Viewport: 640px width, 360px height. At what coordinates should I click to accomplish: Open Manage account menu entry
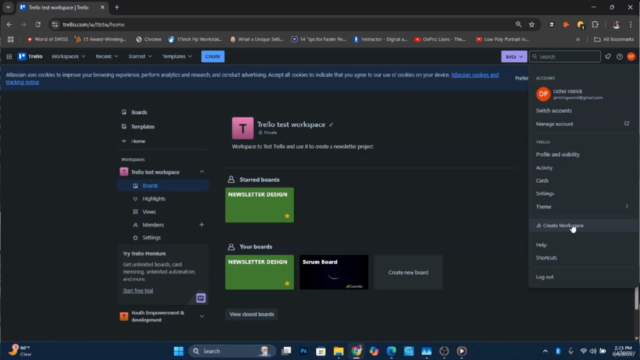[554, 124]
